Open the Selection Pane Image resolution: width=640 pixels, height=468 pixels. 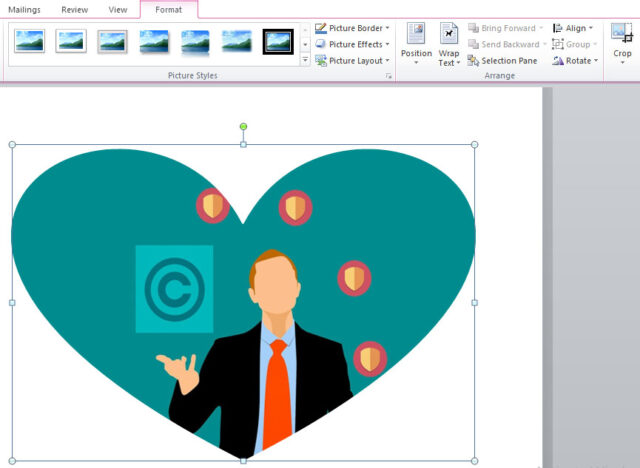[502, 61]
